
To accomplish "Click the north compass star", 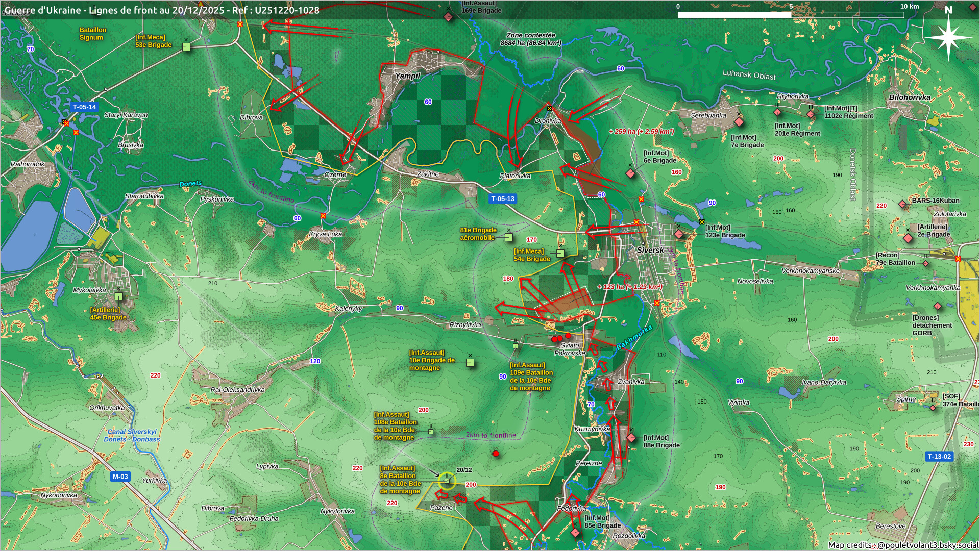I will tap(948, 37).
